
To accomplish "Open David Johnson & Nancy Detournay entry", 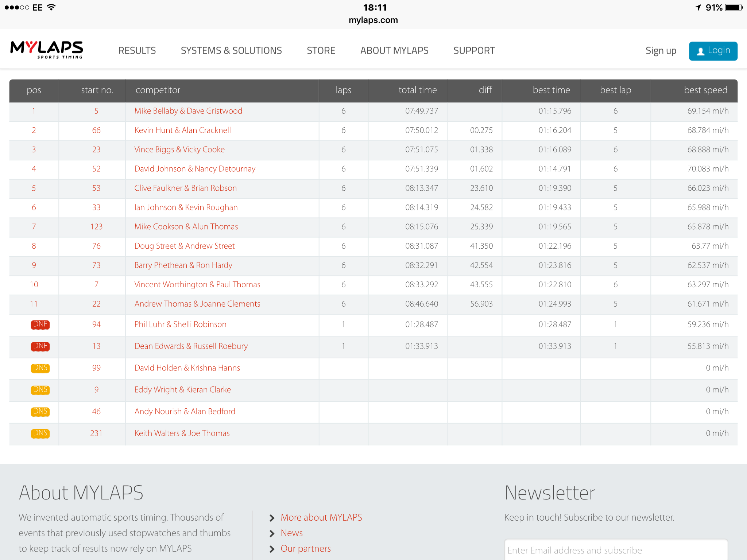I will click(x=195, y=169).
